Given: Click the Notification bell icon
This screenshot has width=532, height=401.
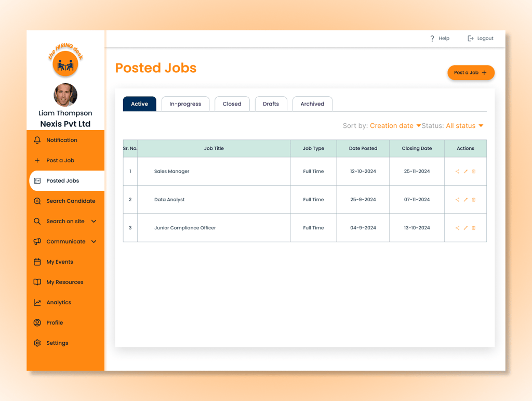Looking at the screenshot, I should tap(37, 140).
